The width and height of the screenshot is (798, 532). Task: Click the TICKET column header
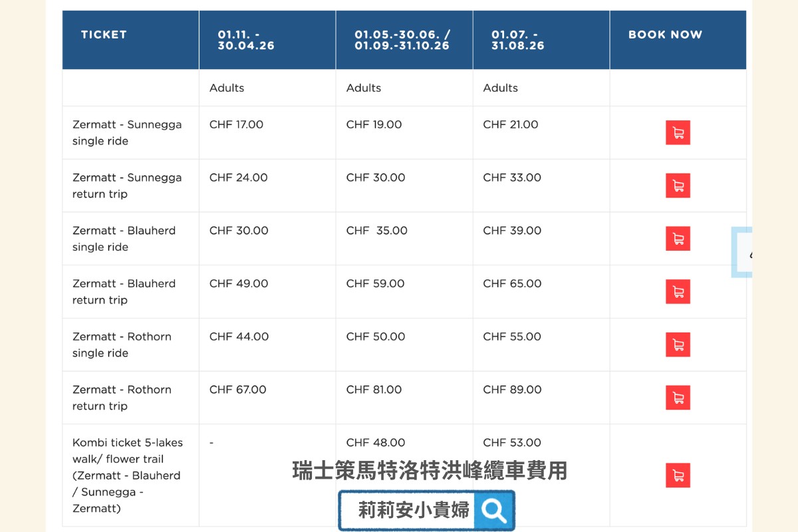click(x=104, y=35)
